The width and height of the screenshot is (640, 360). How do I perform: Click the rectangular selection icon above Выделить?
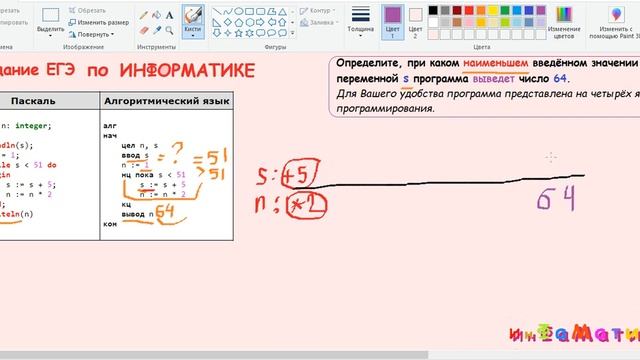coord(51,15)
